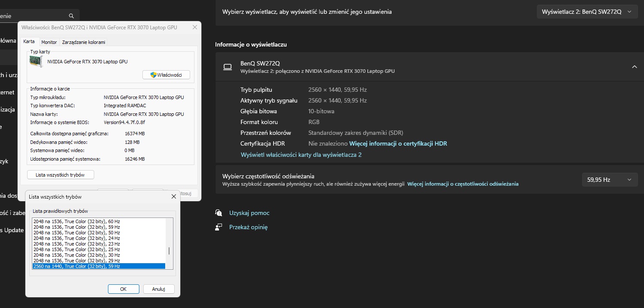Viewport: 644px width, 308px height.
Task: Click the monitor icon beside BenQ SW272Q
Action: pyautogui.click(x=228, y=67)
